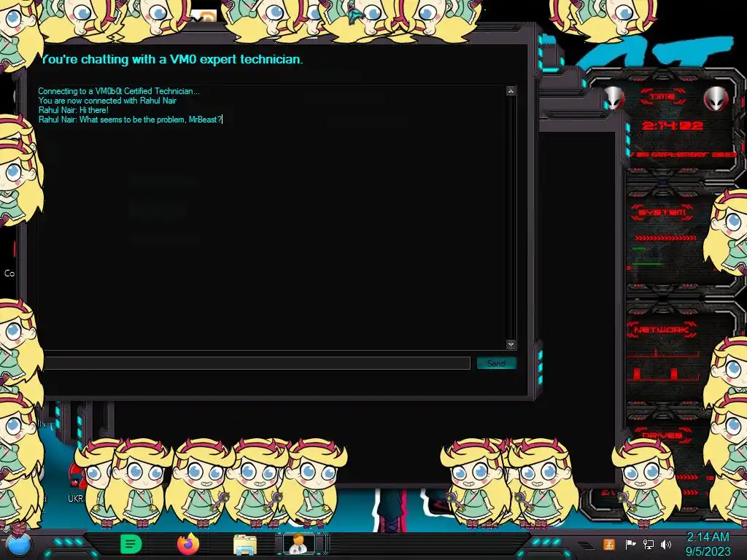Focus the chat message input field
This screenshot has width=747, height=560.
pos(258,363)
